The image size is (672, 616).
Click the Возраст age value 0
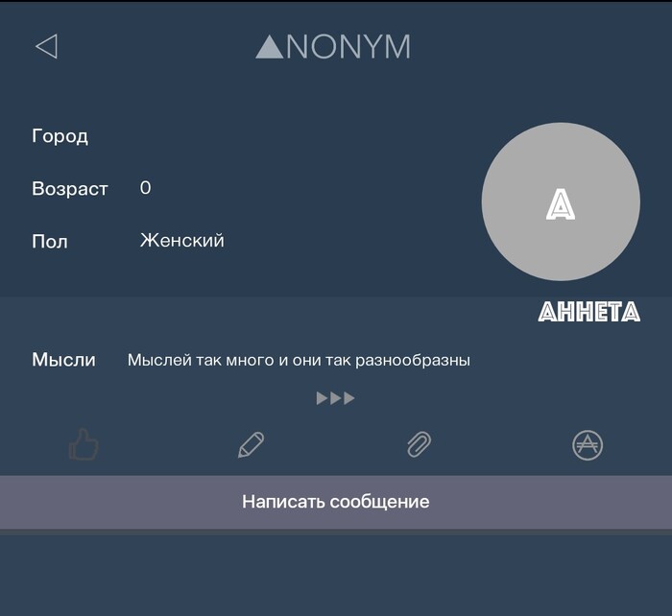point(145,188)
